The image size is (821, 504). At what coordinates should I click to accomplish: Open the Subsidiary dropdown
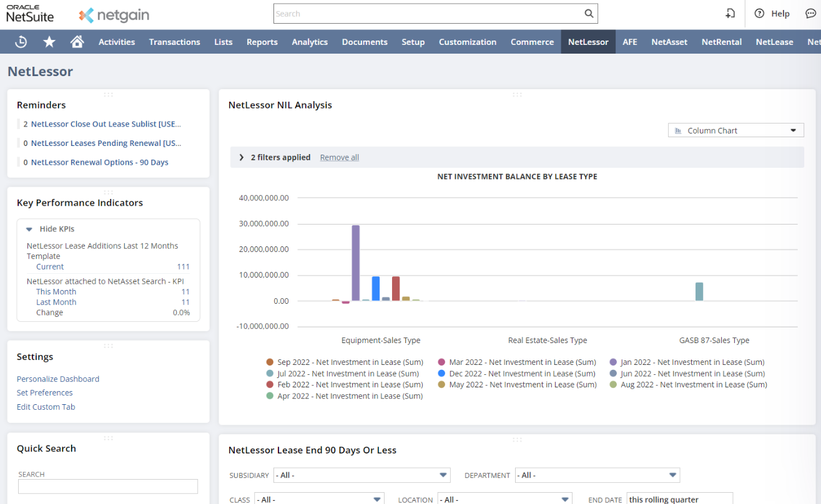click(362, 475)
